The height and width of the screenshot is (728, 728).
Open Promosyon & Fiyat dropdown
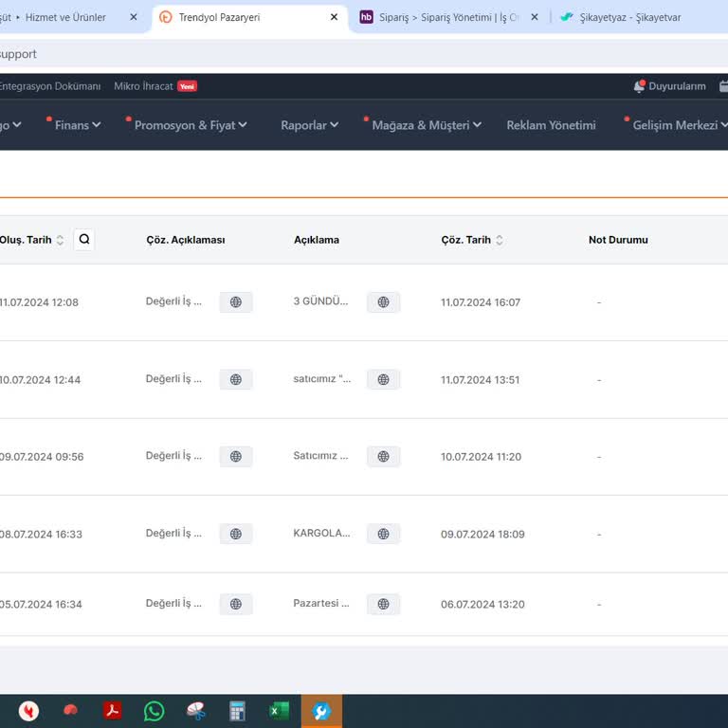(190, 125)
